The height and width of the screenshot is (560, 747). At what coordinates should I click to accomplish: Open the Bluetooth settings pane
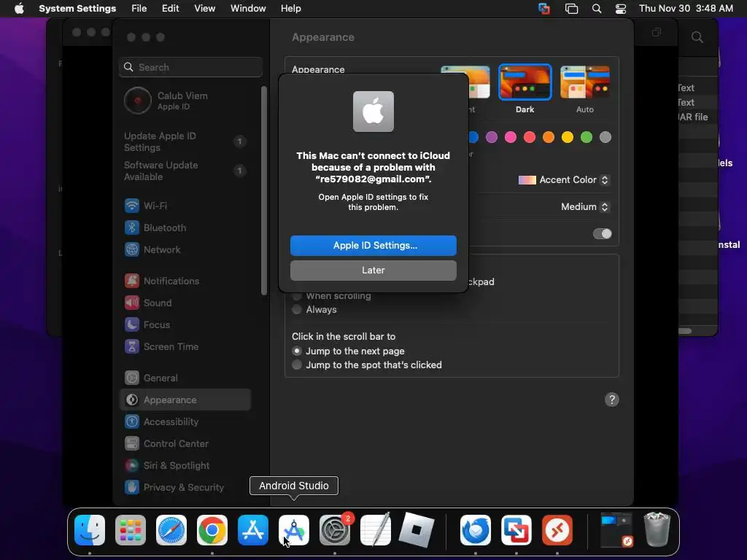click(185, 227)
